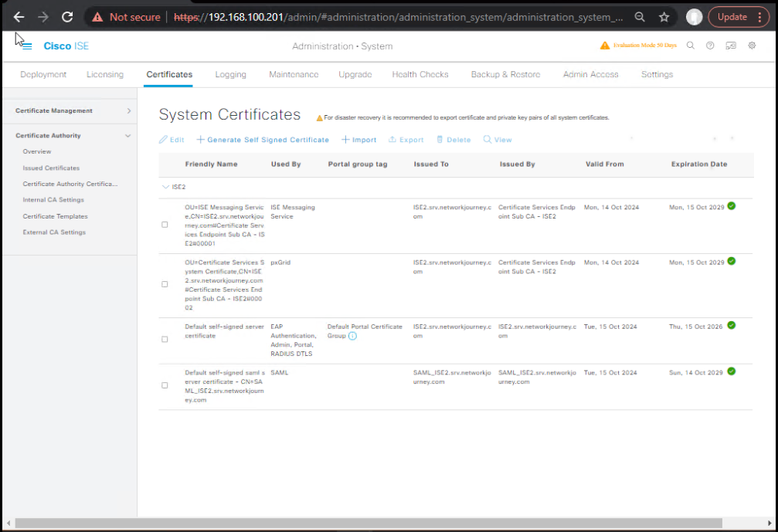The height and width of the screenshot is (532, 778).
Task: Open Overview under Certificate Authority
Action: 37,151
